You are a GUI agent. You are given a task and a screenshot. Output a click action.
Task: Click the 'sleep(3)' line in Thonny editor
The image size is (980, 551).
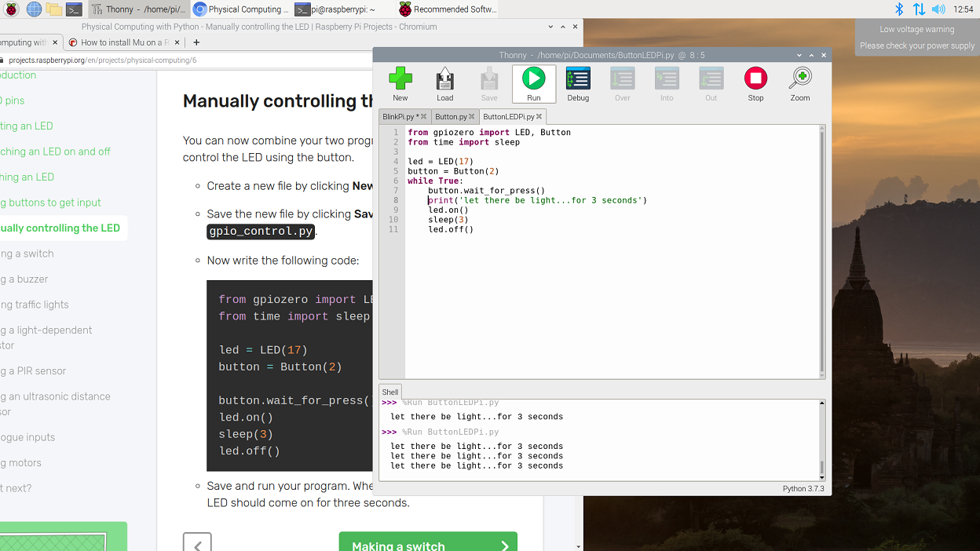(448, 220)
